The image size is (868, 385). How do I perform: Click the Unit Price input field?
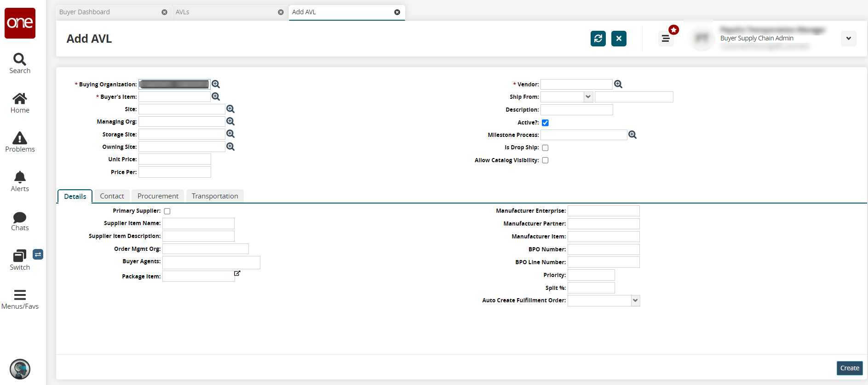coord(175,159)
